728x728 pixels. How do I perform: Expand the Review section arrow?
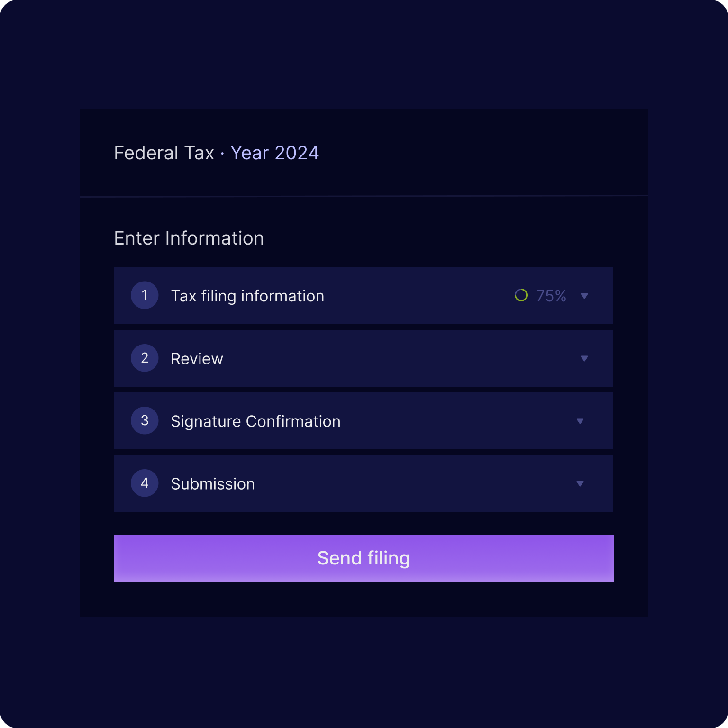[584, 358]
